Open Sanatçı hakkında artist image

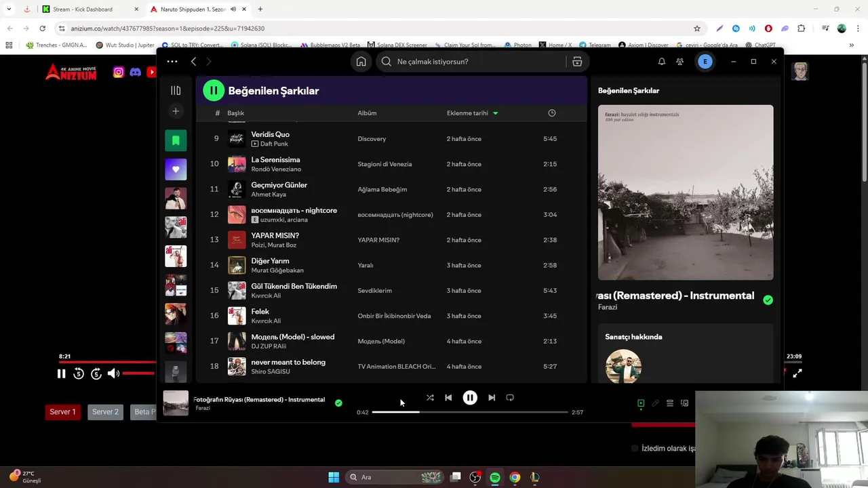coord(623,366)
